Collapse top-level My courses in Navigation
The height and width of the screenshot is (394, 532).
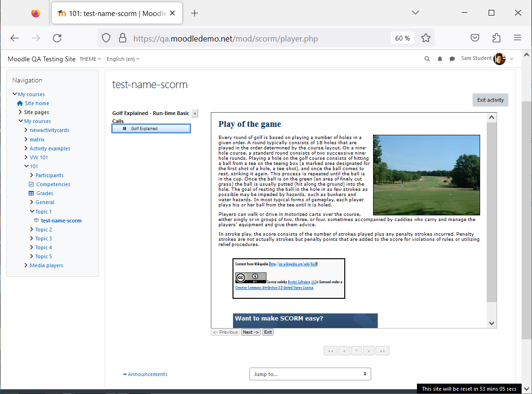[15, 94]
